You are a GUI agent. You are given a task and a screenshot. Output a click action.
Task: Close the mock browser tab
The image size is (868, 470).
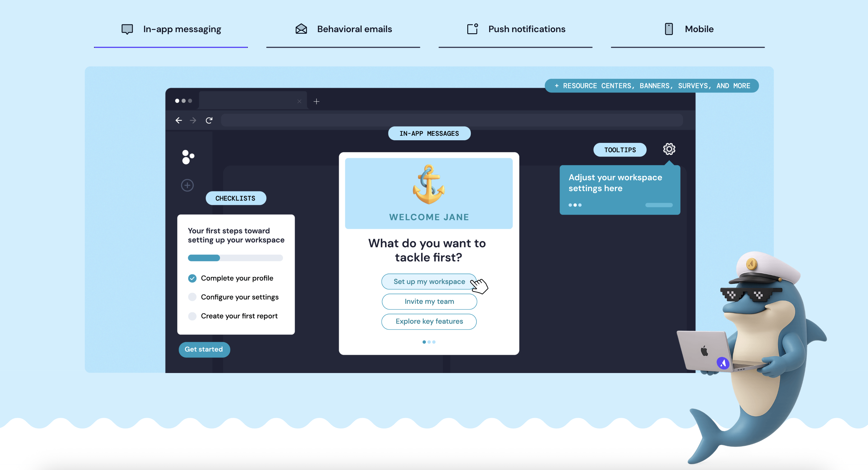pyautogui.click(x=299, y=101)
